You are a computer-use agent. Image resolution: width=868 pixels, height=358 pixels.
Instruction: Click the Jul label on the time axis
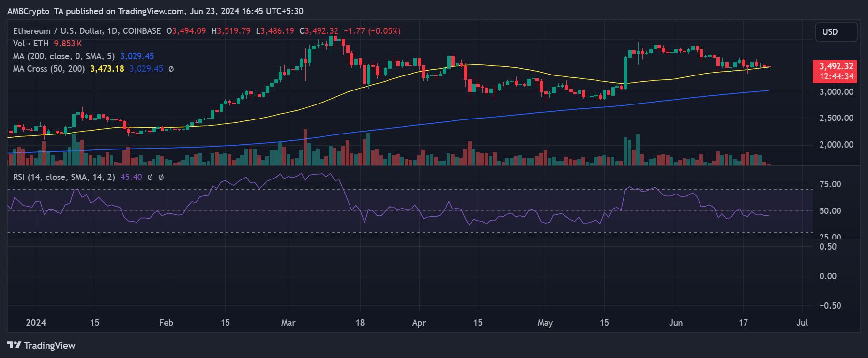[x=802, y=323]
